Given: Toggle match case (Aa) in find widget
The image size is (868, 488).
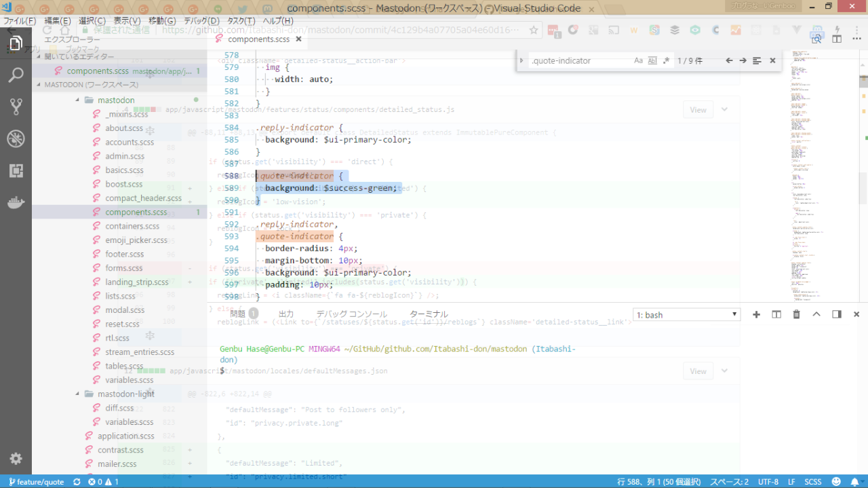Looking at the screenshot, I should coord(638,60).
